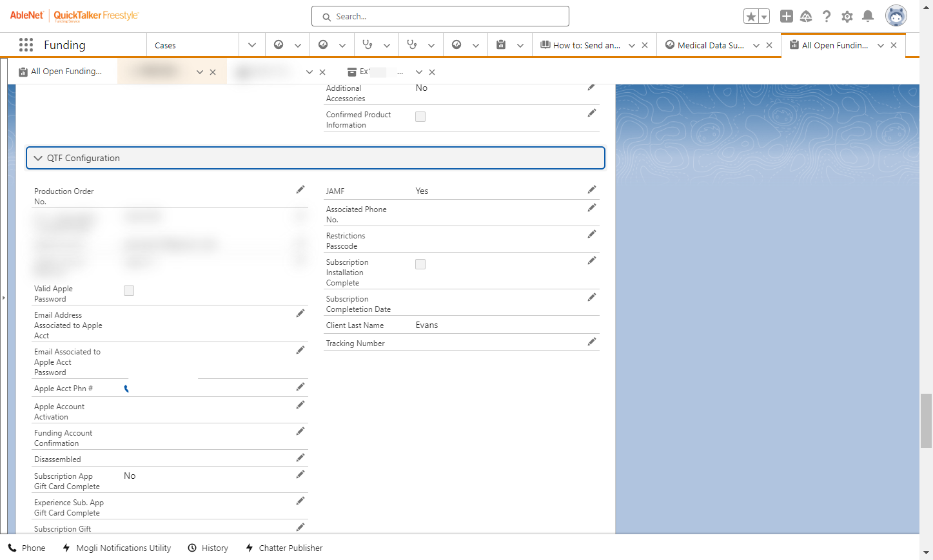
Task: Edit Email Associated to Apple Acct Password
Action: click(300, 351)
